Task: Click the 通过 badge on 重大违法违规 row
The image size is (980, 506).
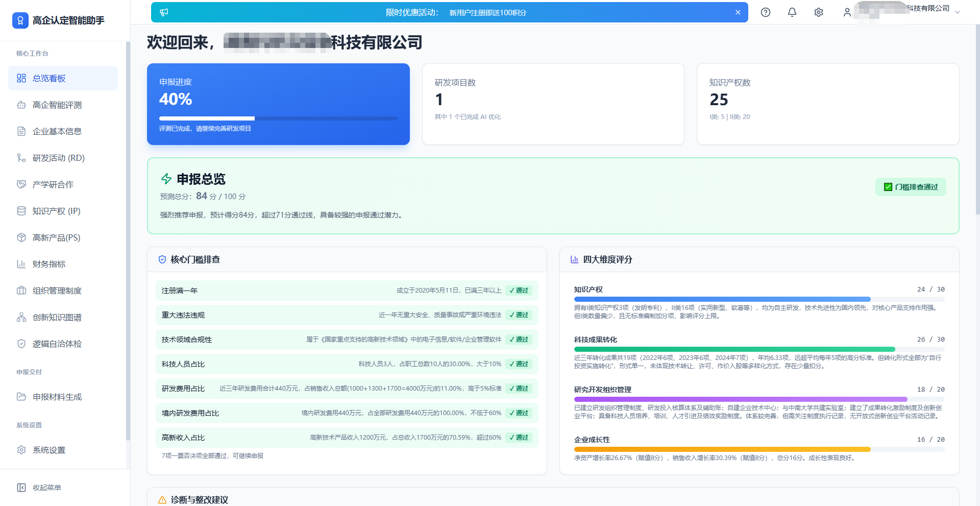Action: (x=519, y=315)
